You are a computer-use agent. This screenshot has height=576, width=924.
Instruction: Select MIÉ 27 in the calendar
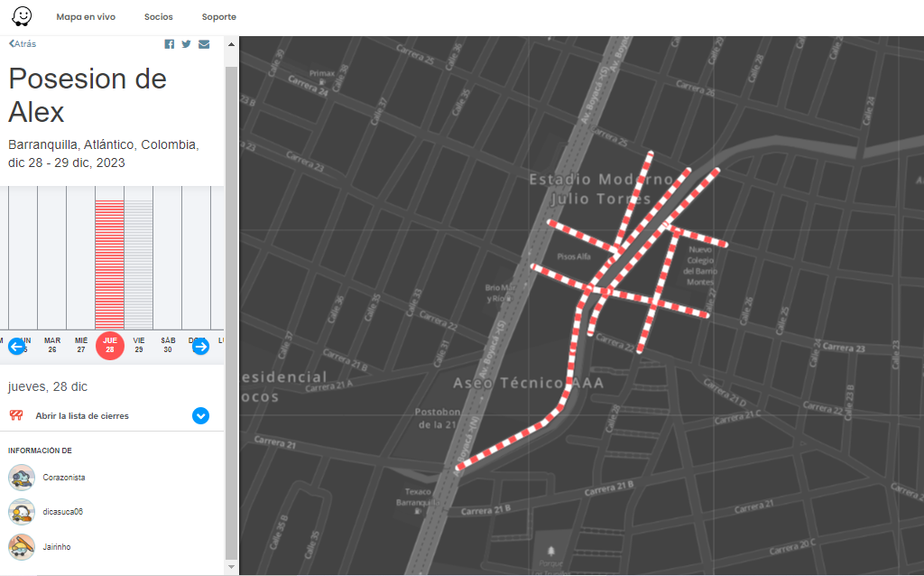80,345
